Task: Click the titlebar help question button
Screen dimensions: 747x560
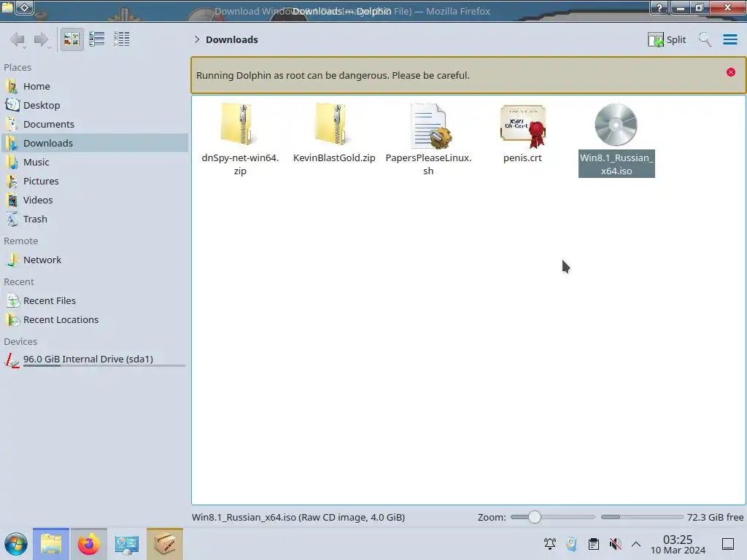Action: (659, 7)
